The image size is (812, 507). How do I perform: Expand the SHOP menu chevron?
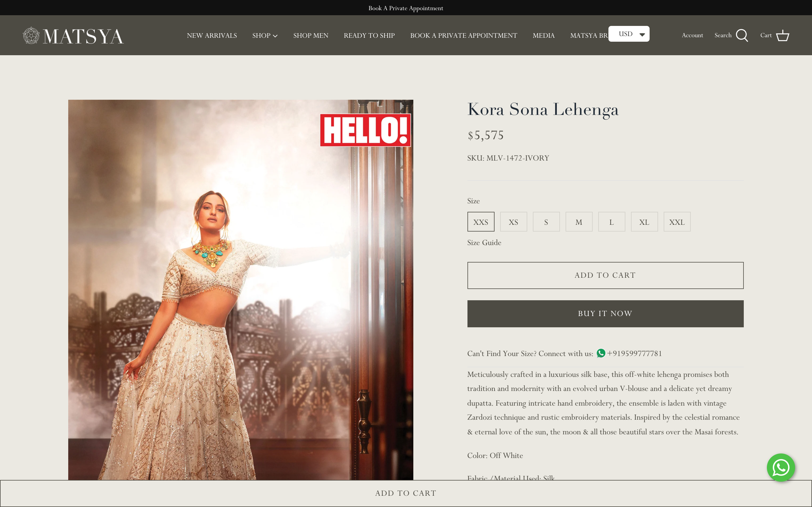(275, 36)
